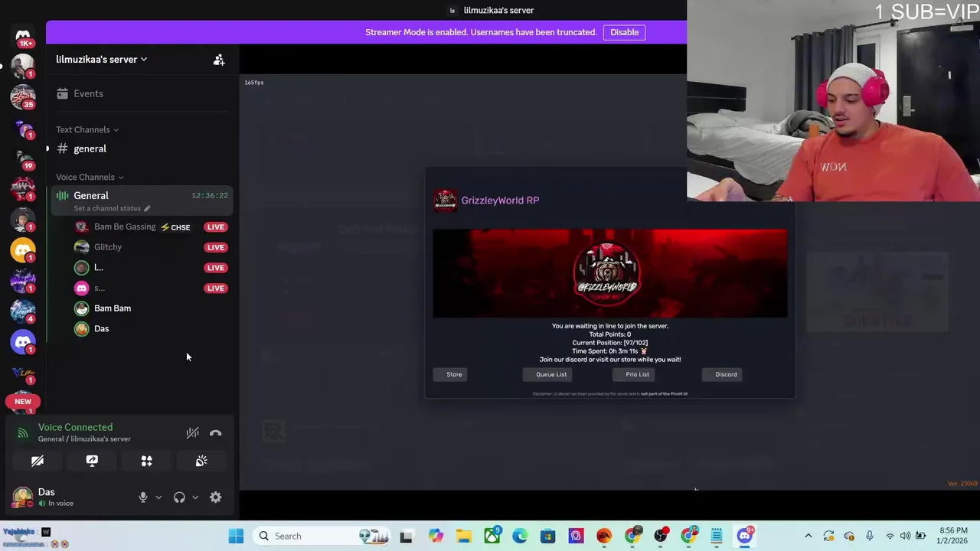
Task: Open clock and date 8:56 PM
Action: 952,536
